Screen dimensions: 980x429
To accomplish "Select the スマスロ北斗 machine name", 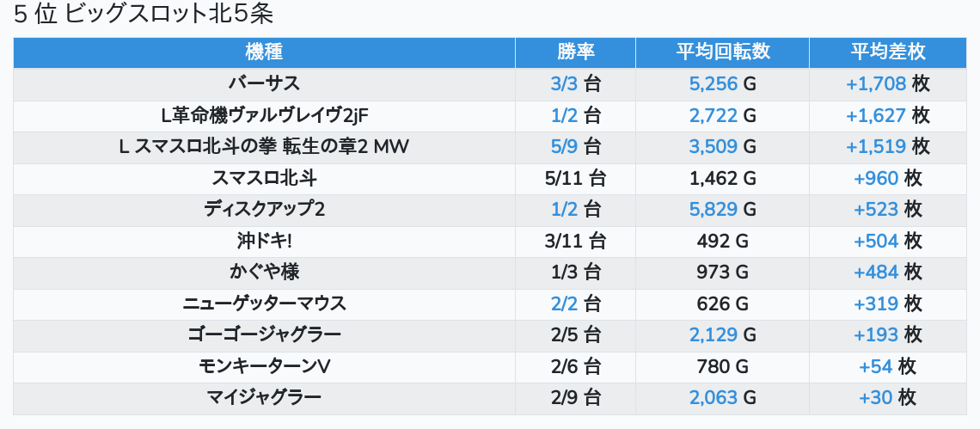I will 264,178.
